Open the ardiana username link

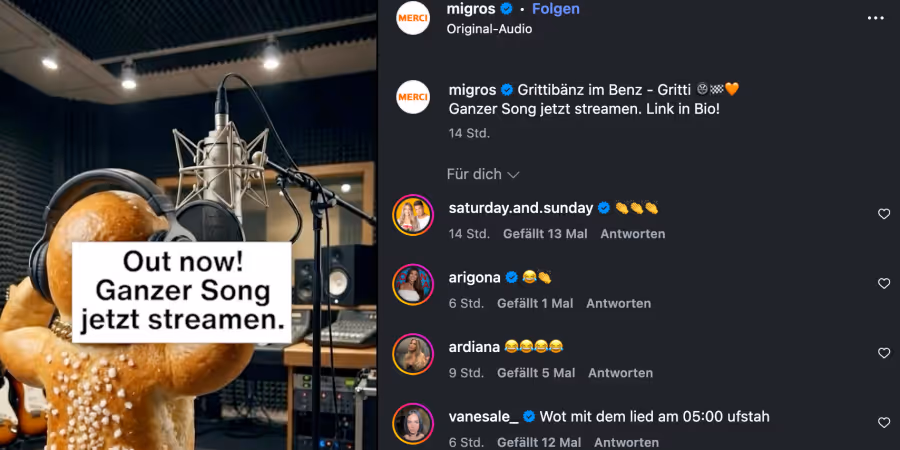click(474, 347)
